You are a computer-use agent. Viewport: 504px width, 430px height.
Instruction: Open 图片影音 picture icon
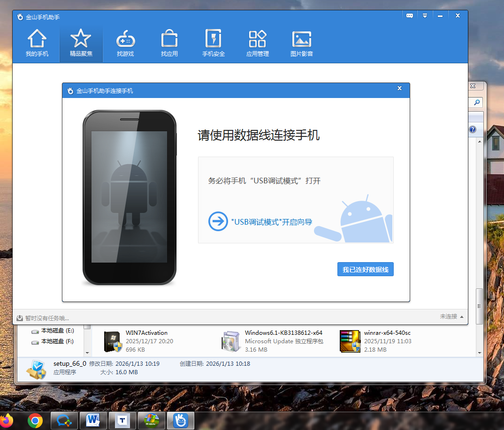pos(302,39)
